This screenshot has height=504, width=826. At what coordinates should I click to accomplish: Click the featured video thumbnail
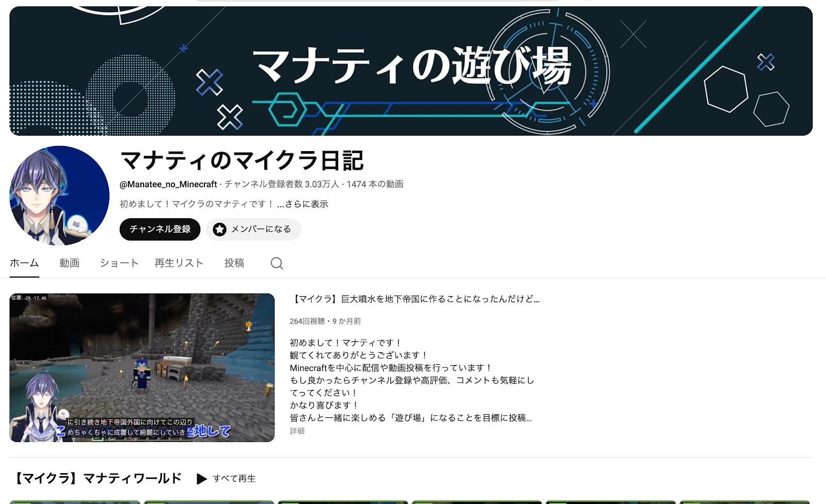point(142,368)
